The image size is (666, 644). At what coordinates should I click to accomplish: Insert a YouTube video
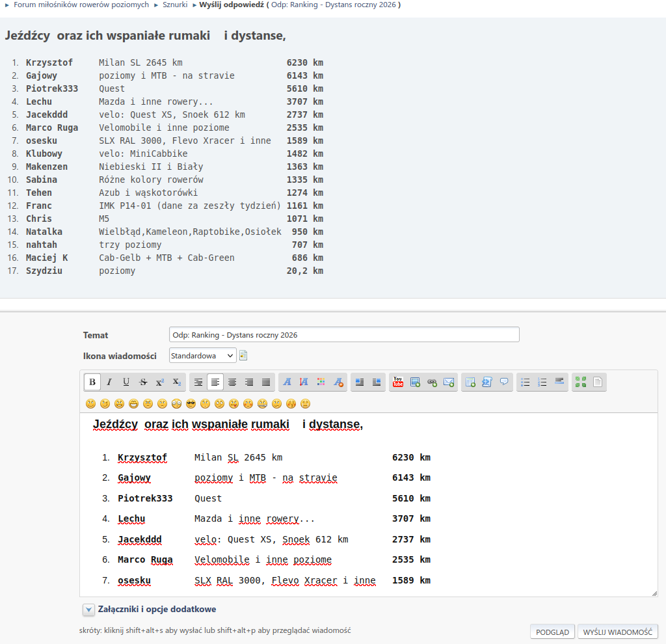tap(398, 382)
